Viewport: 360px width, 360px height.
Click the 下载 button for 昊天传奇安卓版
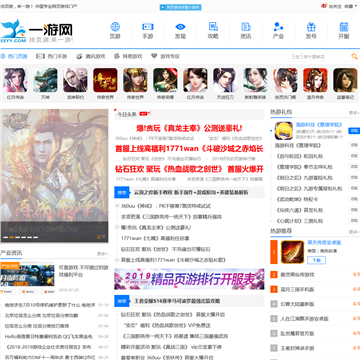[316, 260]
